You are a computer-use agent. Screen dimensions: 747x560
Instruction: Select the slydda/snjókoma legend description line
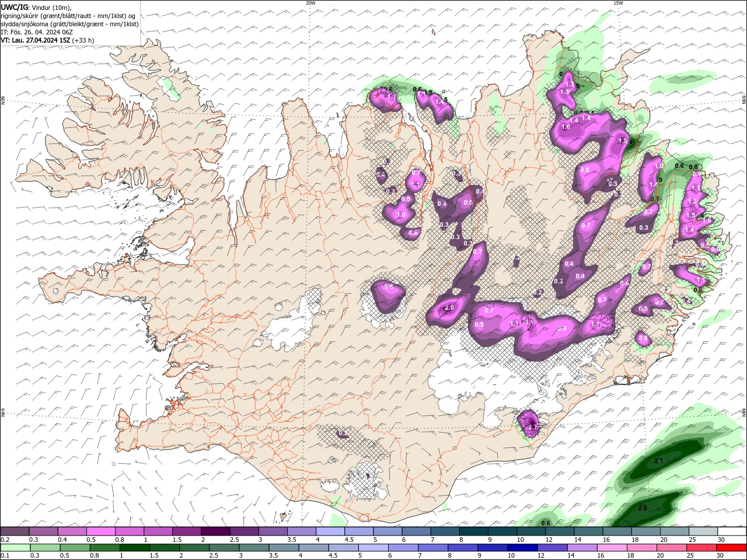coord(69,24)
